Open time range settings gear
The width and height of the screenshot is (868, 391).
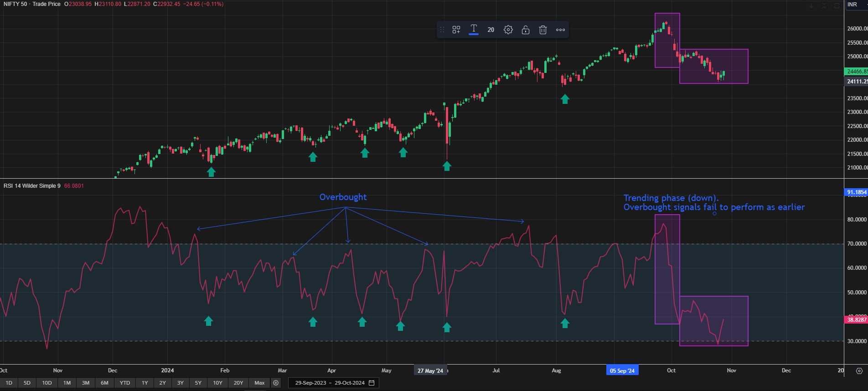[276, 383]
